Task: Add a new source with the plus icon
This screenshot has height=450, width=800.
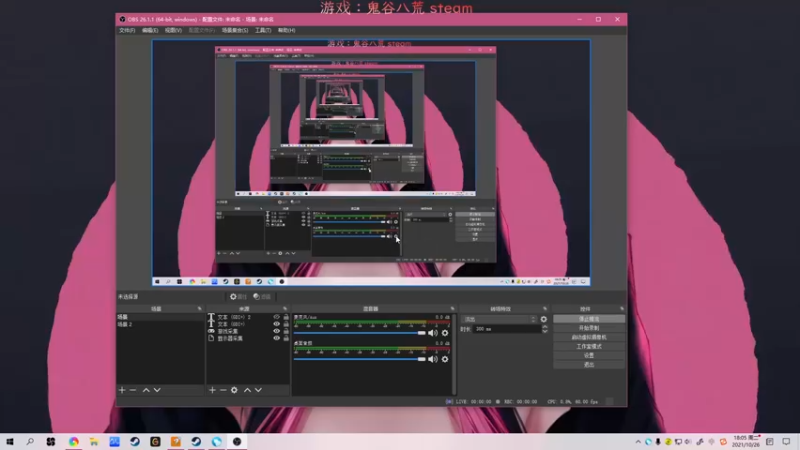Action: (212, 390)
